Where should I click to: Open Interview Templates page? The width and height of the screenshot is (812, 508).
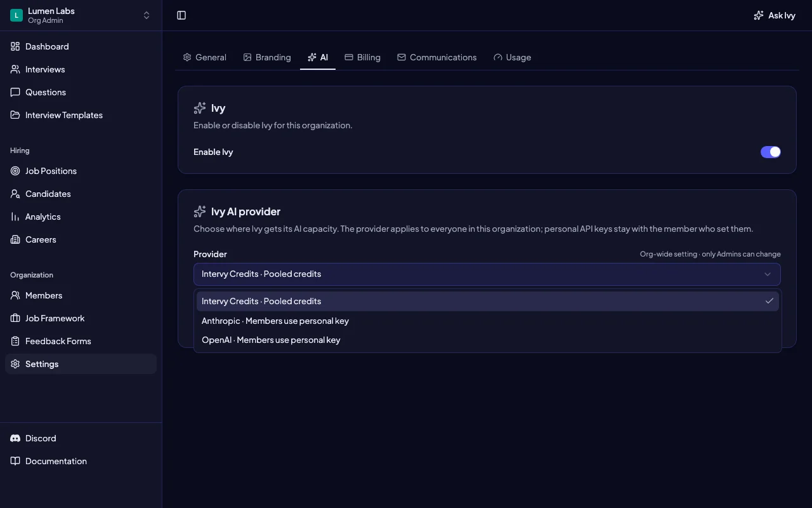[x=81, y=115]
